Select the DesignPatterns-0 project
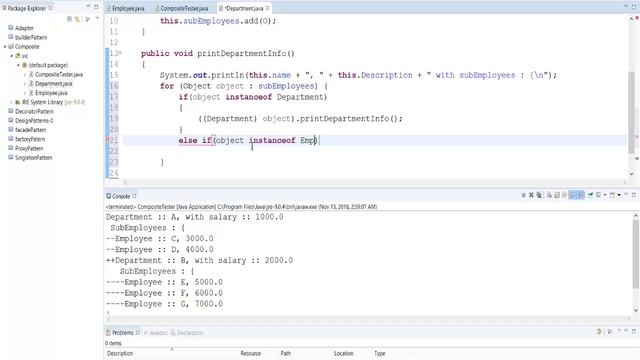The image size is (640, 360). (34, 121)
